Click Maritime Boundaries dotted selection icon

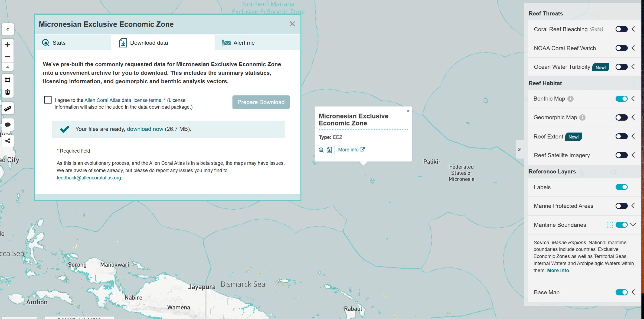coord(610,225)
